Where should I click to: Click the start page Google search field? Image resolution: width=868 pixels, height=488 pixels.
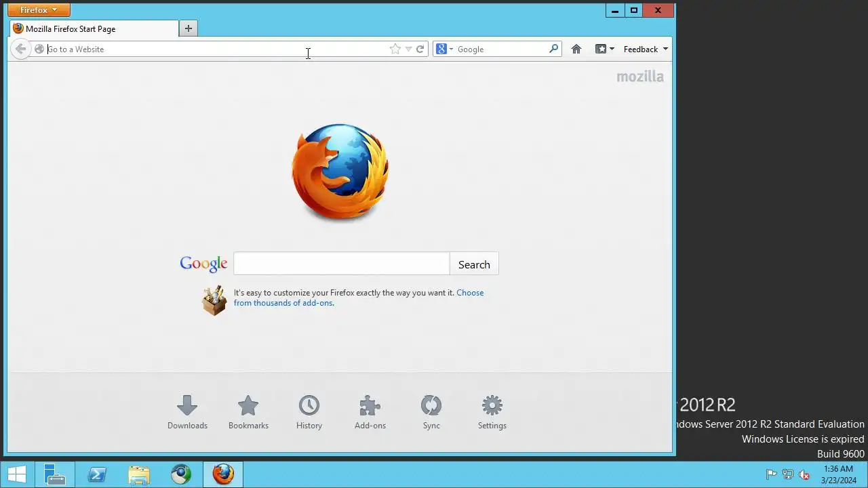[341, 264]
